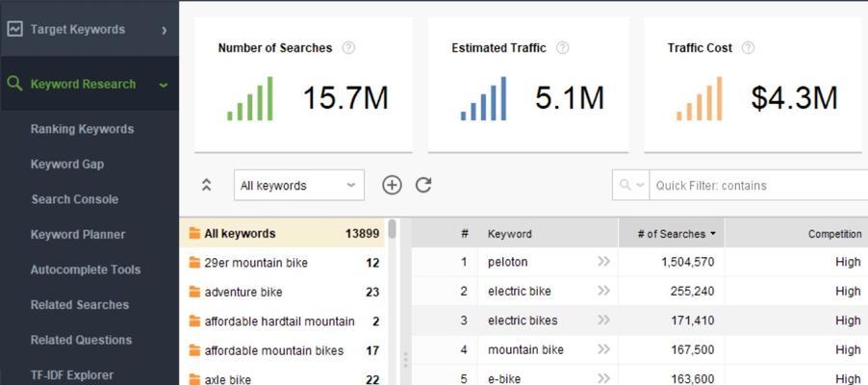The height and width of the screenshot is (385, 868).
Task: Click the arrows icon next to e-bike
Action: (603, 379)
